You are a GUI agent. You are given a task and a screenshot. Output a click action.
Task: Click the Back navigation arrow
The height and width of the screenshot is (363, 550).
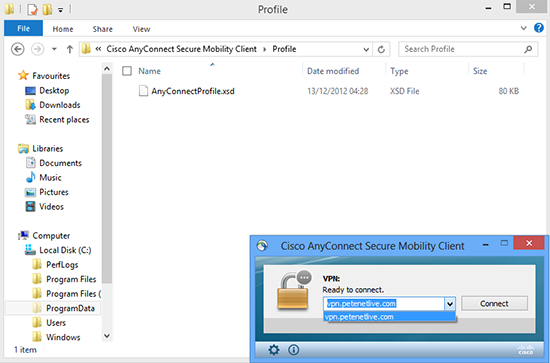point(18,49)
